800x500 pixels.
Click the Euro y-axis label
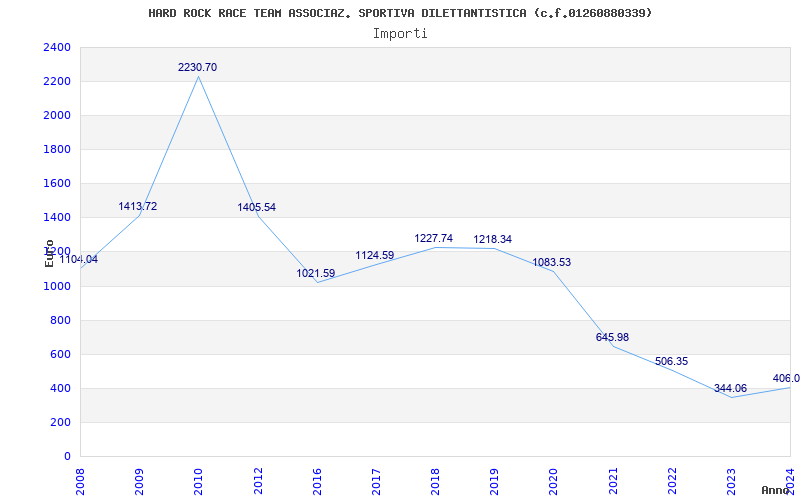pyautogui.click(x=49, y=253)
